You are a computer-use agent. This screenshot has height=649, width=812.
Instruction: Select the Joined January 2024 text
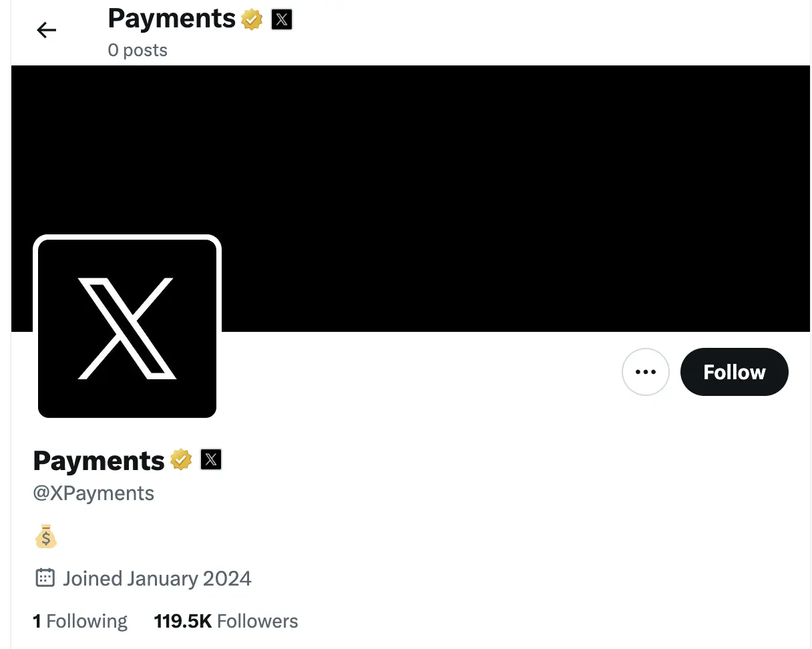click(156, 578)
